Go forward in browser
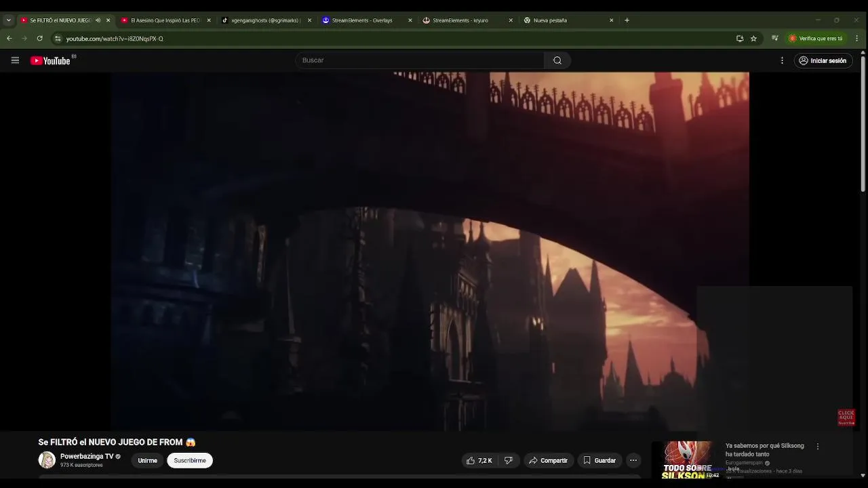The width and height of the screenshot is (868, 488). point(24,39)
